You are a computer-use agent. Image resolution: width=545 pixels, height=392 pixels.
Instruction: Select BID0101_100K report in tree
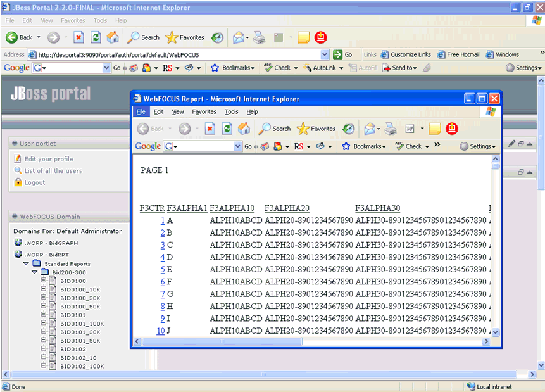point(82,324)
